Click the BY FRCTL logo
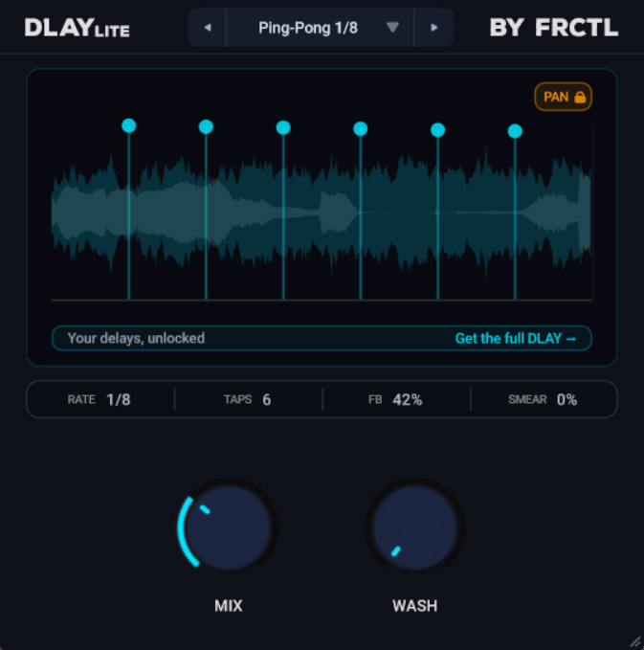This screenshot has width=644, height=650. coord(554,28)
